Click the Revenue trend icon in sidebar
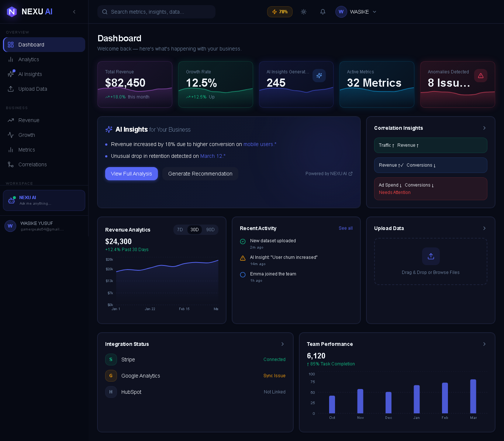 click(11, 120)
